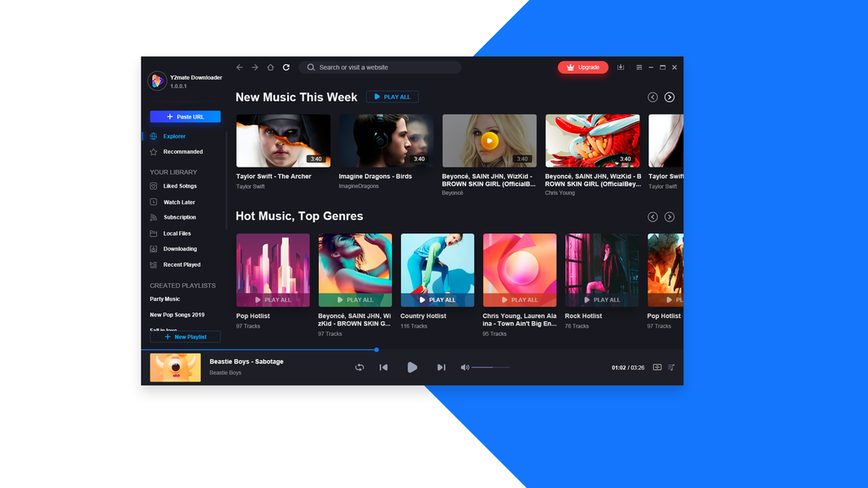Click PLAY ALL beside New Music This Week

pyautogui.click(x=392, y=97)
